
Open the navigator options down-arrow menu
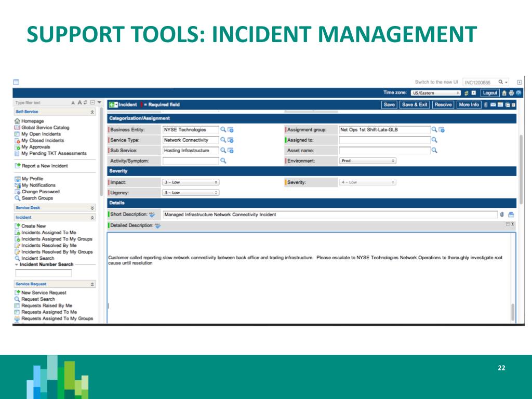(x=99, y=102)
